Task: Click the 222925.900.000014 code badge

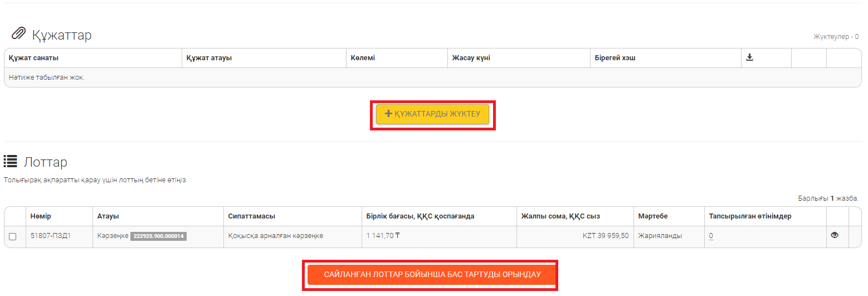Action: pos(158,236)
